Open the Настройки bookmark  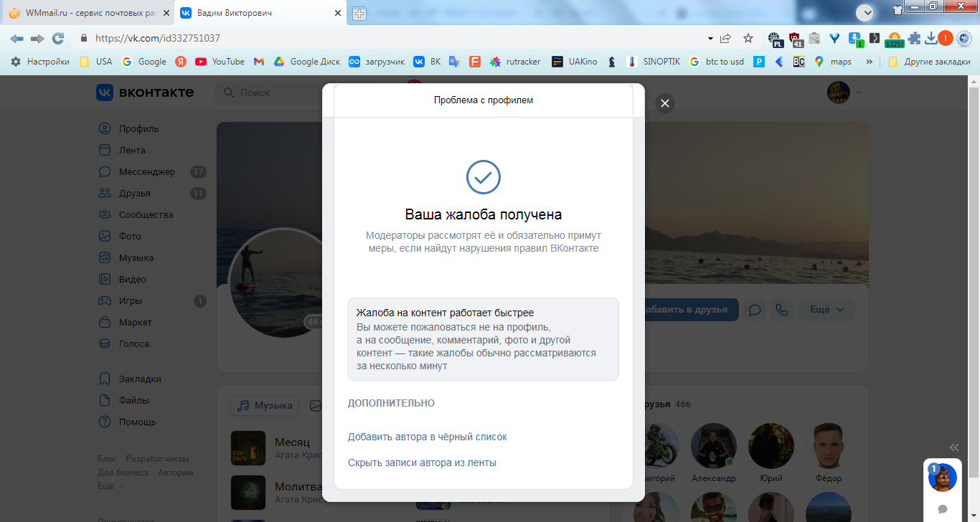pos(40,62)
